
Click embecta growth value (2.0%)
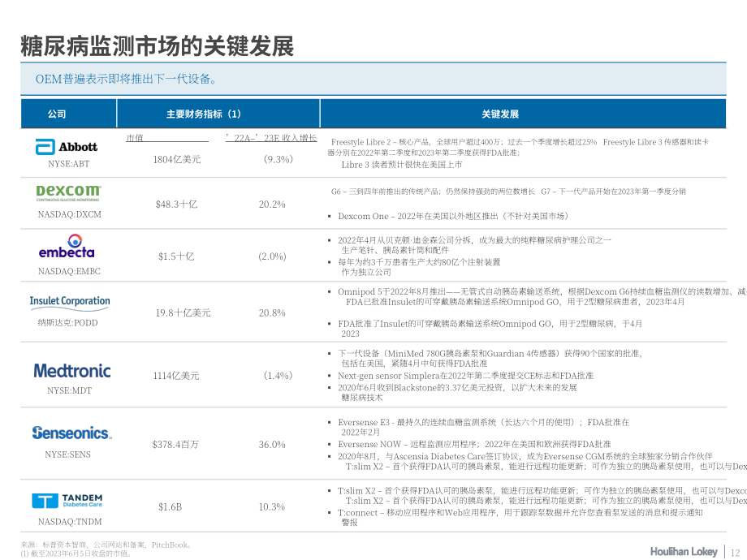click(272, 256)
